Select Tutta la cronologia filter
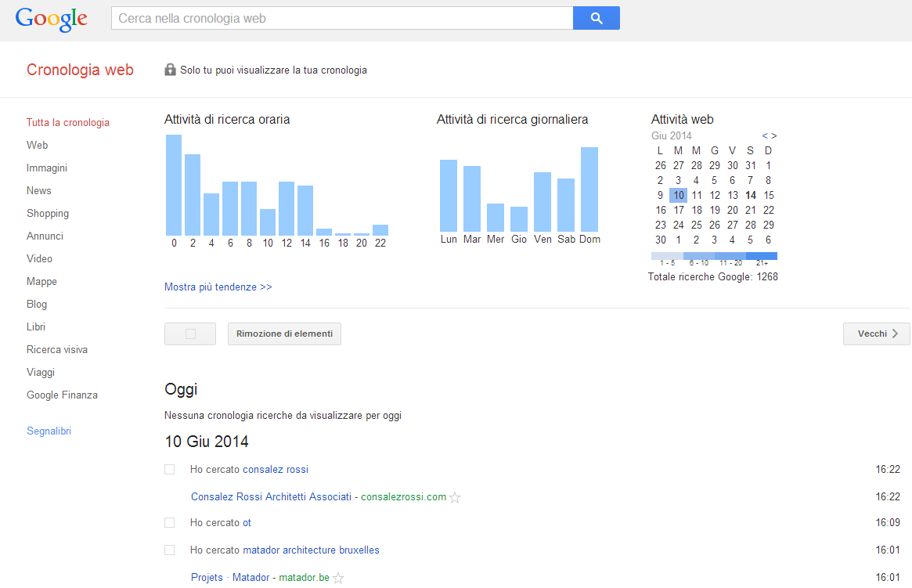 click(x=68, y=122)
